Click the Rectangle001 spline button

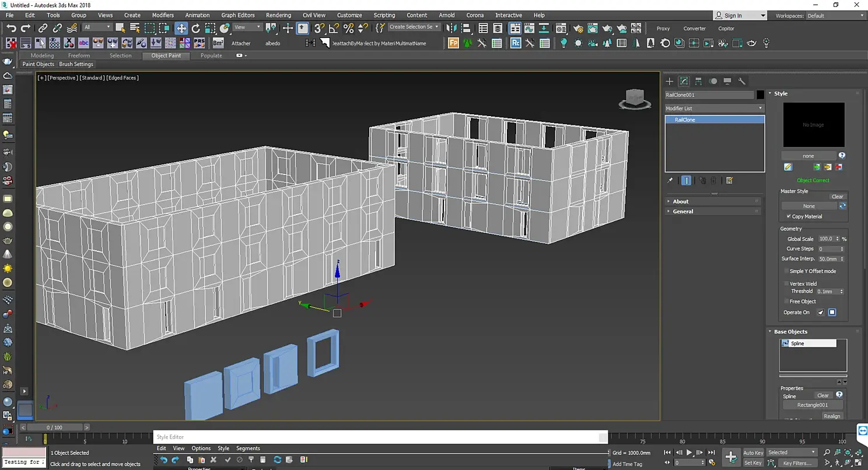tap(813, 405)
